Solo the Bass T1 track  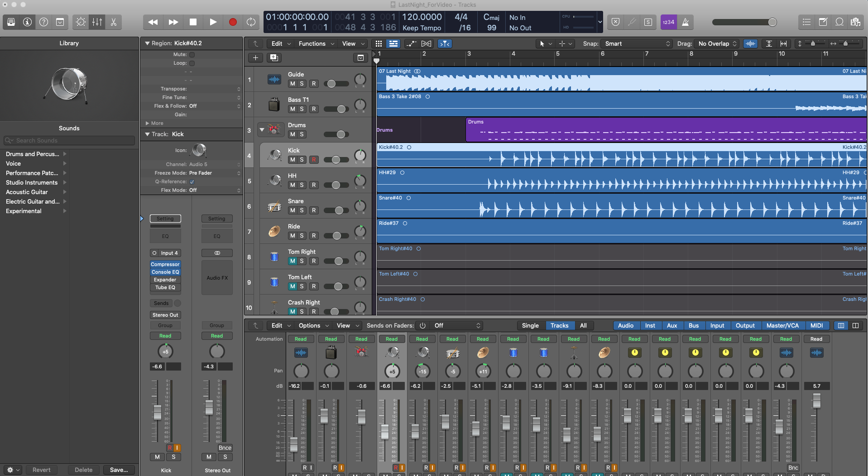coord(302,109)
